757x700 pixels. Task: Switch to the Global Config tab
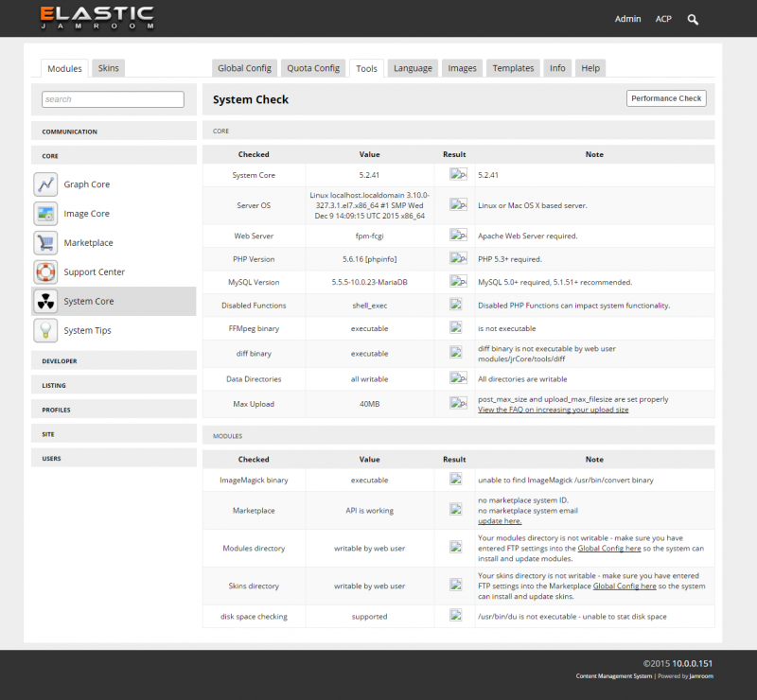click(x=244, y=68)
